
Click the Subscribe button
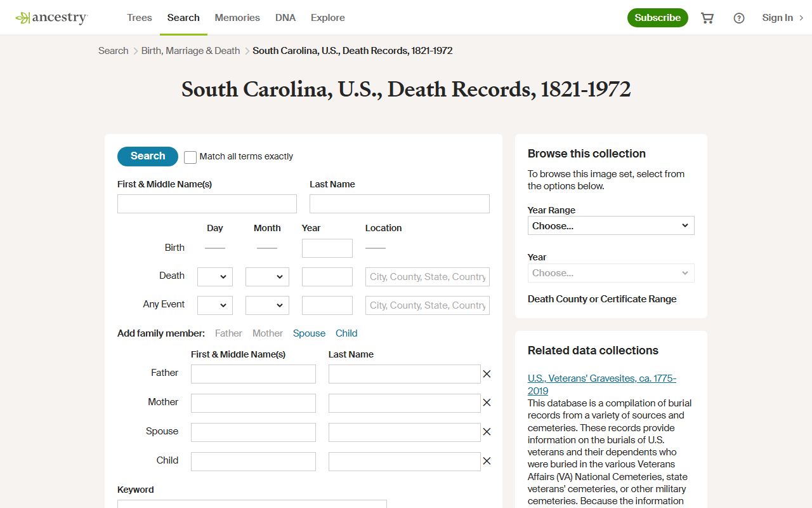pyautogui.click(x=658, y=18)
